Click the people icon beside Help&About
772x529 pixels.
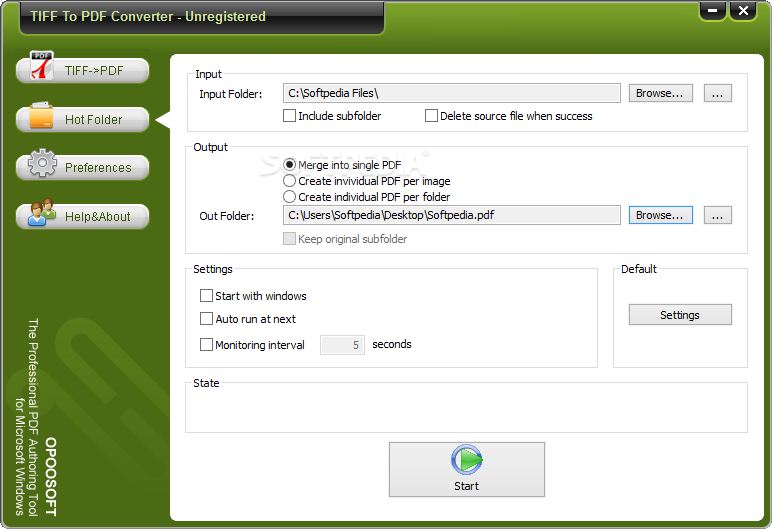pyautogui.click(x=42, y=212)
